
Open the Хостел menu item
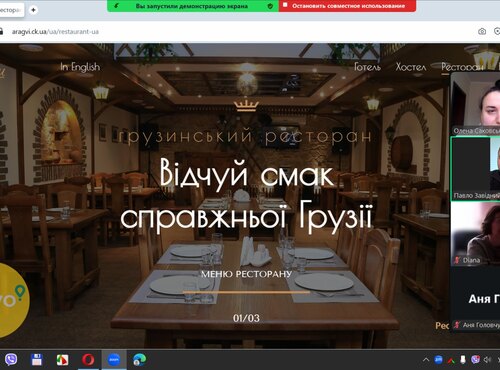pyautogui.click(x=411, y=67)
